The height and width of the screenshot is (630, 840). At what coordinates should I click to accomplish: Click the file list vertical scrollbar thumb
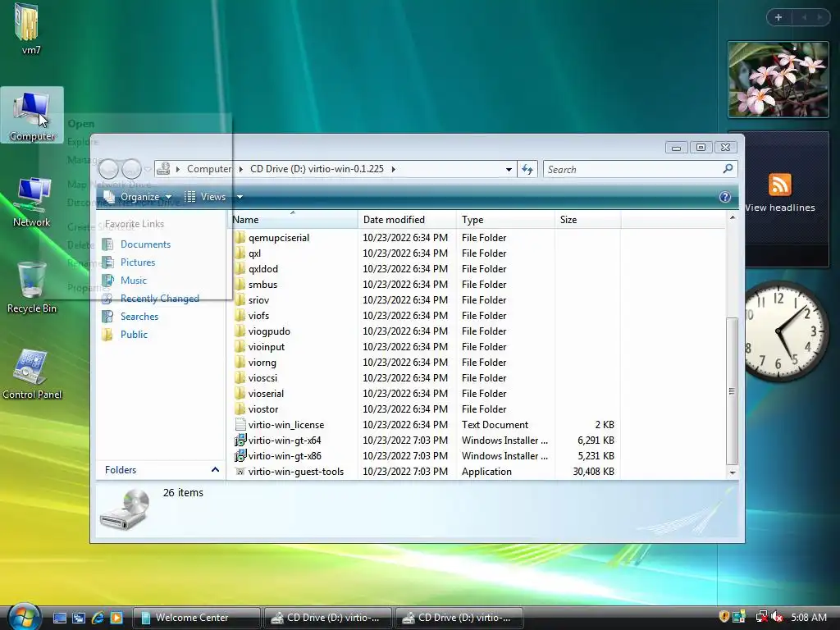point(732,391)
